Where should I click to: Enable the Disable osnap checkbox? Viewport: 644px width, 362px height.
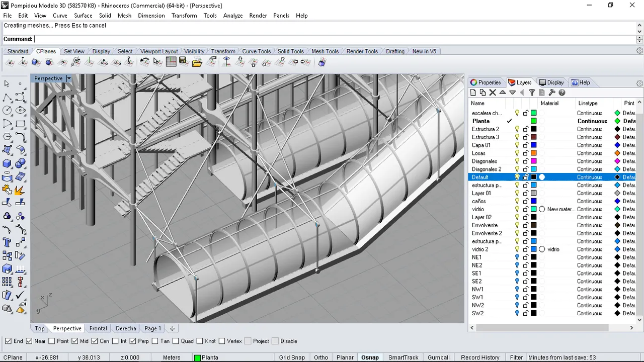click(x=275, y=341)
